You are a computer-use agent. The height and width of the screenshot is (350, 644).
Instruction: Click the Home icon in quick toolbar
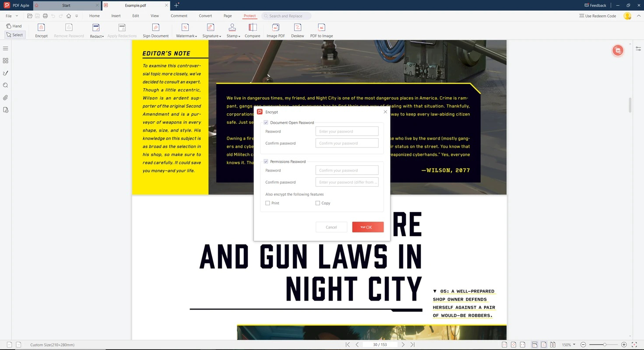click(x=69, y=16)
